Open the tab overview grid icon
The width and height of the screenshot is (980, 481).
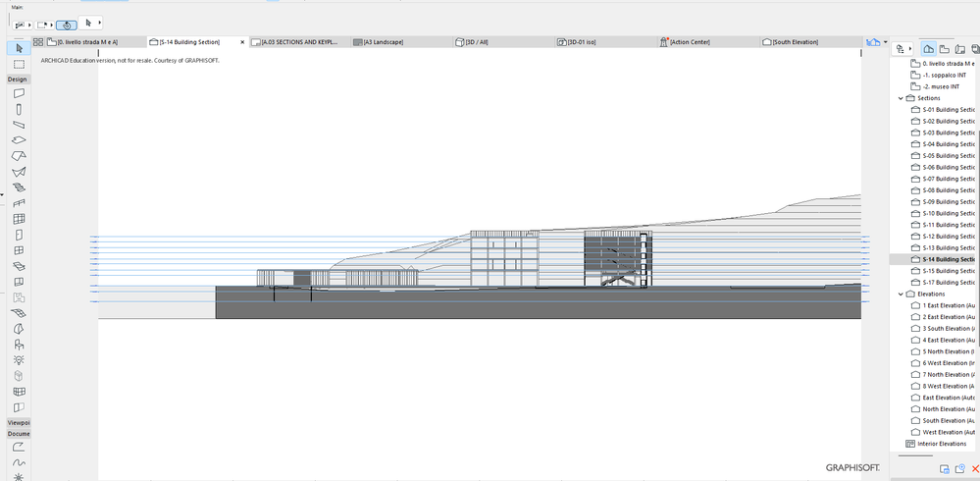(x=38, y=42)
